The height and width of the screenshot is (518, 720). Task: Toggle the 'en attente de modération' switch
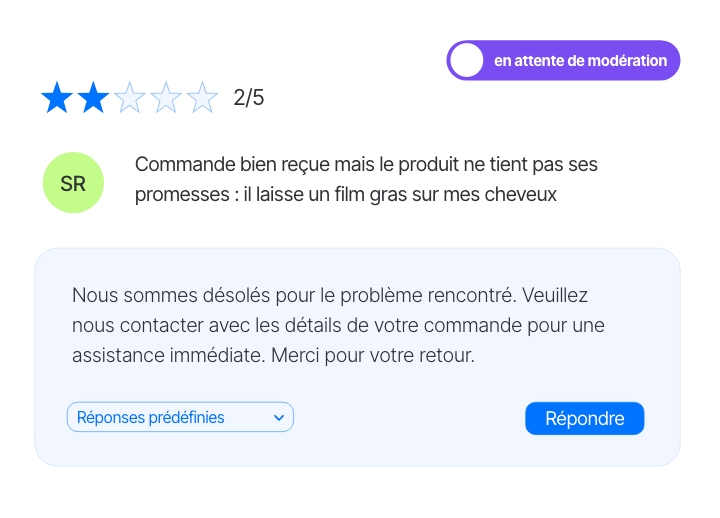563,61
